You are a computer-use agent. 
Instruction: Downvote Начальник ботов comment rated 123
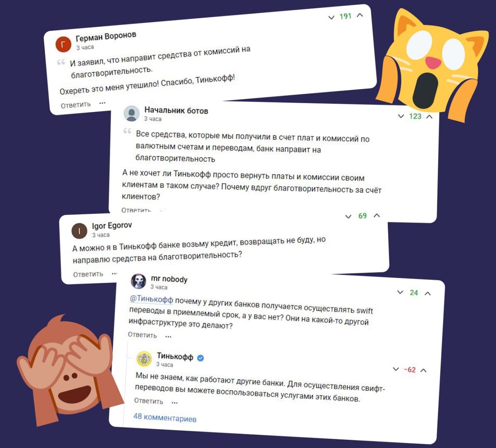pos(401,116)
